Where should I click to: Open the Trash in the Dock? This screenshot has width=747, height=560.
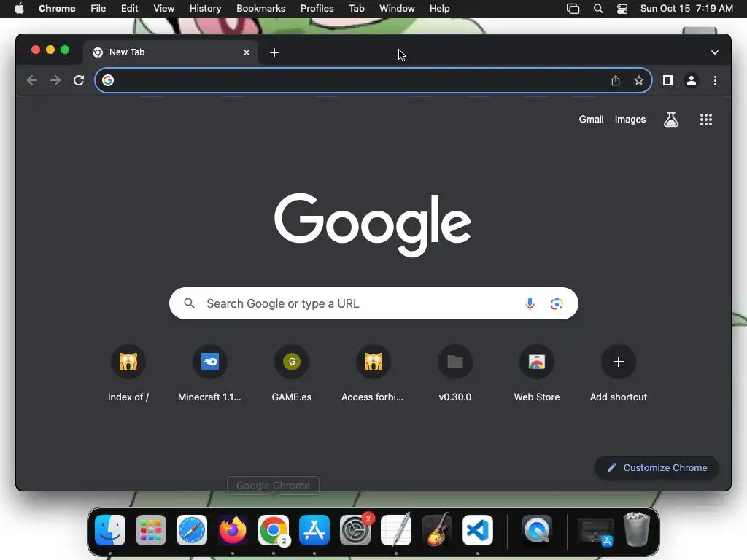636,529
